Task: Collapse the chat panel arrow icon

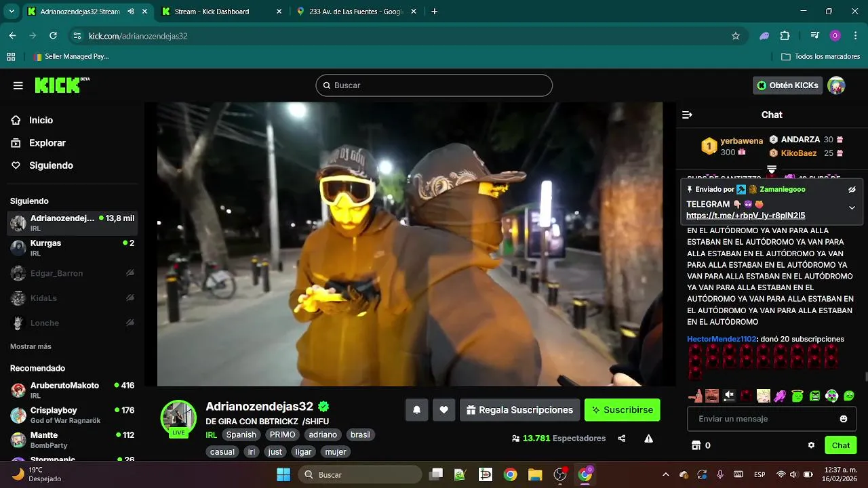Action: click(x=687, y=115)
